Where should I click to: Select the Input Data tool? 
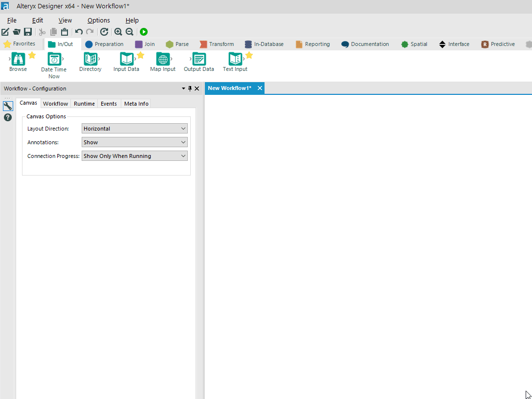[126, 62]
